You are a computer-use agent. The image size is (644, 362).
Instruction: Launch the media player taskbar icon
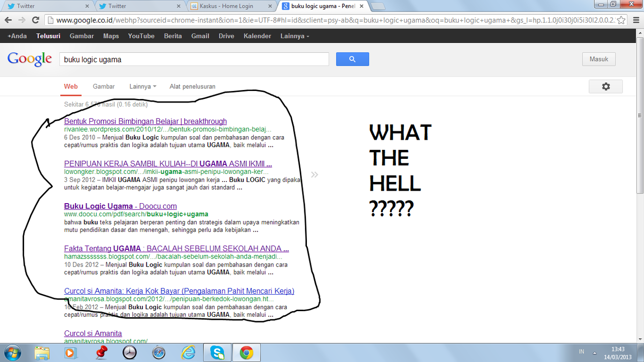(70, 353)
